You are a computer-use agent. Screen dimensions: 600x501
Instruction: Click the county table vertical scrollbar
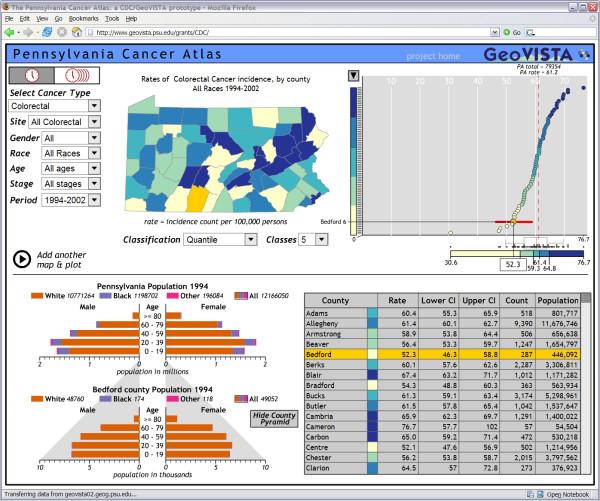pyautogui.click(x=585, y=384)
